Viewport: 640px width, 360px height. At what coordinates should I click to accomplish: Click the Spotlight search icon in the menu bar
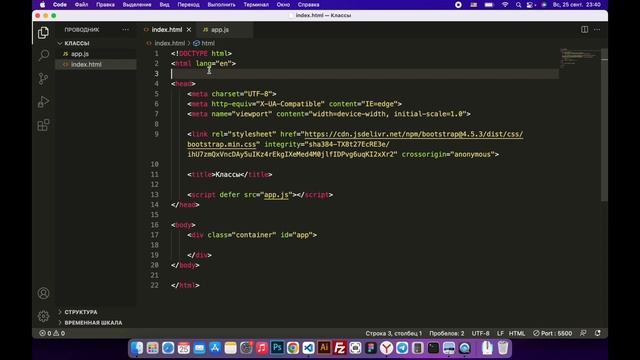[518, 5]
